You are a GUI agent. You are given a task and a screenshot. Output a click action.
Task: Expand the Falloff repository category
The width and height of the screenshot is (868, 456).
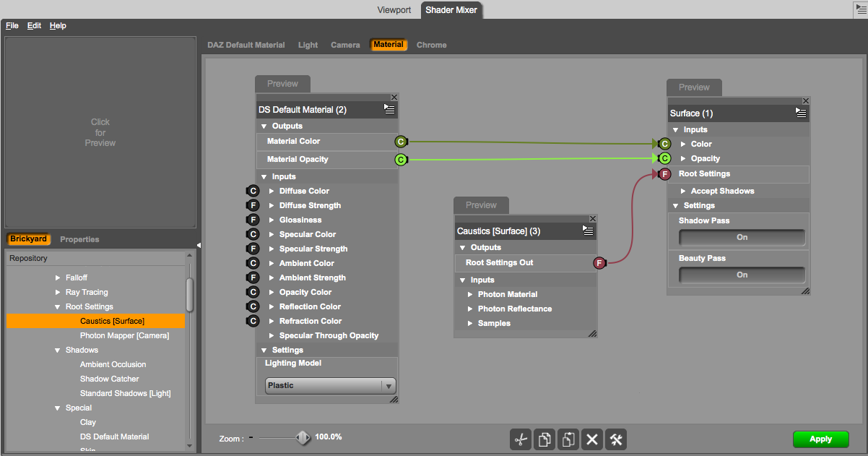[58, 278]
